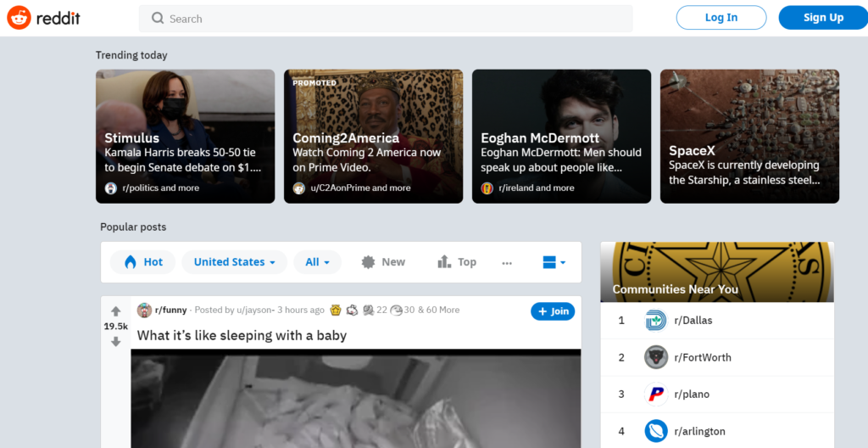Click the r/plano community icon

coord(656,395)
